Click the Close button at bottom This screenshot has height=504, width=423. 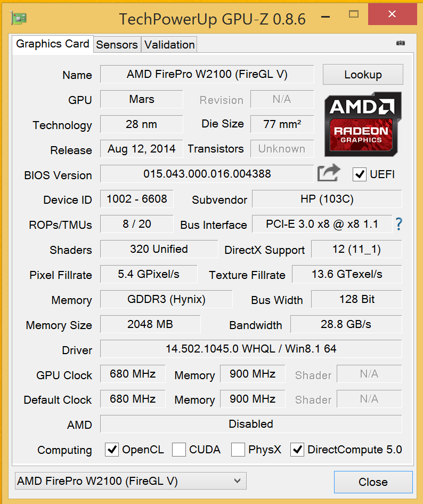[x=373, y=482]
